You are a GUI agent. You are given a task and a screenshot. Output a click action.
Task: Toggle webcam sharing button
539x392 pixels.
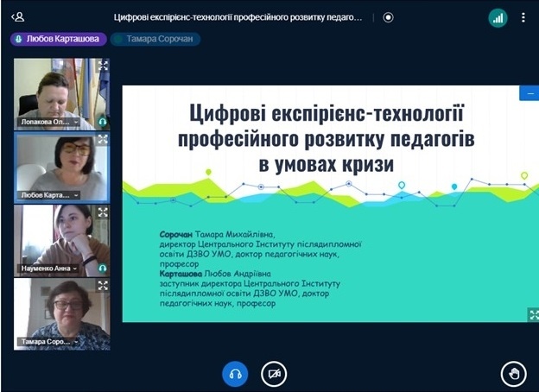pos(274,373)
